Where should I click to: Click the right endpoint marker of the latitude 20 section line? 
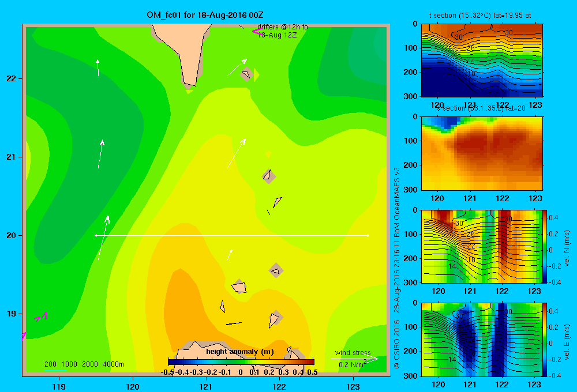click(x=368, y=235)
